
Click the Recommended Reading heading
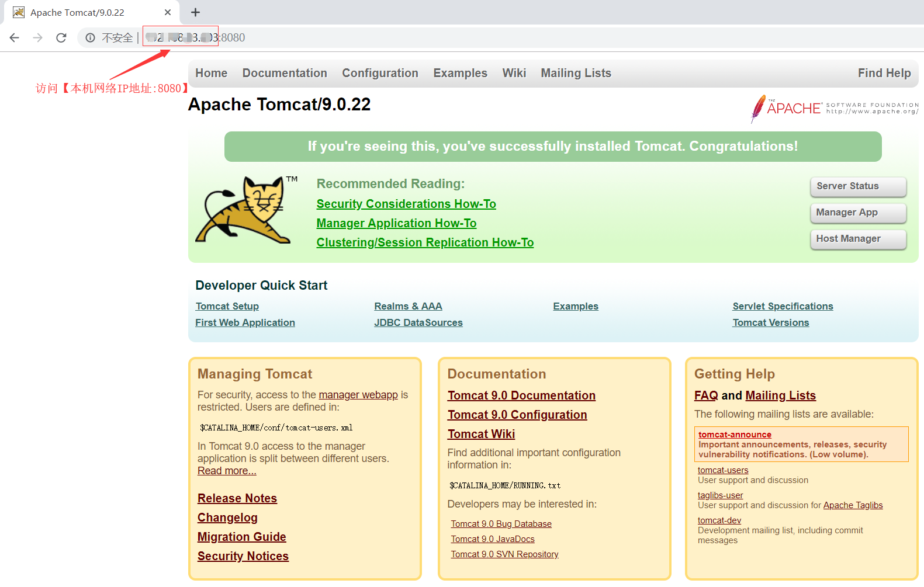390,183
